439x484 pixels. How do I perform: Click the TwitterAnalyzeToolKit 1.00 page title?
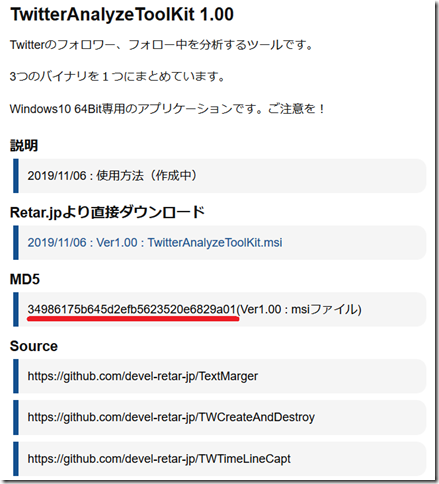tap(122, 14)
